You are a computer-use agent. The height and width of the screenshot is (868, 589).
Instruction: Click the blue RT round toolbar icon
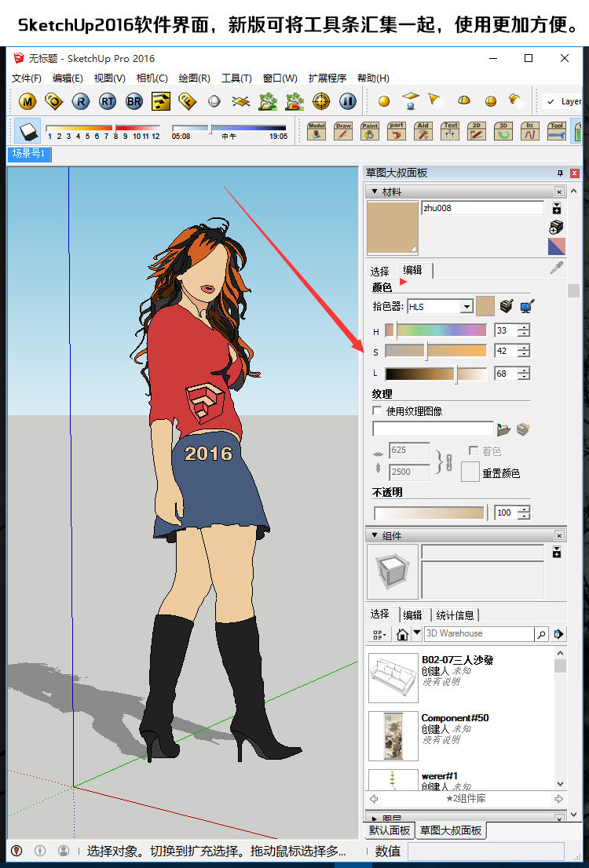pos(108,101)
